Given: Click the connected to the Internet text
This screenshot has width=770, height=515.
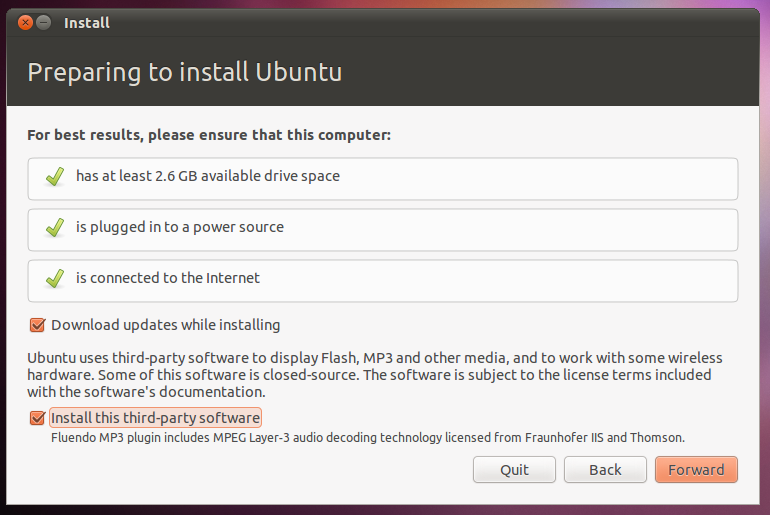Looking at the screenshot, I should (x=168, y=278).
